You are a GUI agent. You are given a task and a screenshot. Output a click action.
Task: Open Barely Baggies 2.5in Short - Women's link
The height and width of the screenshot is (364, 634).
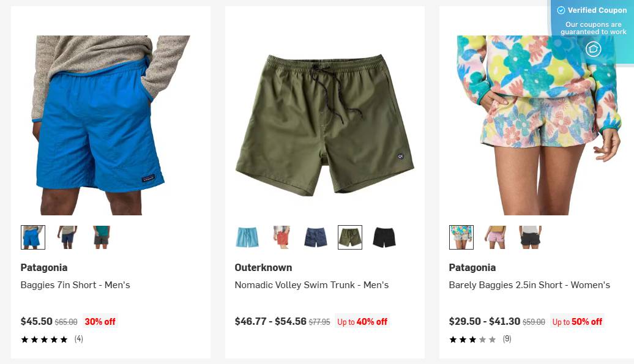tap(529, 285)
